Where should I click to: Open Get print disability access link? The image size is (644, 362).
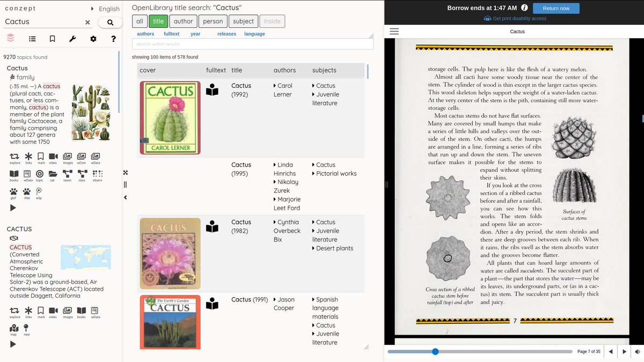tap(515, 18)
